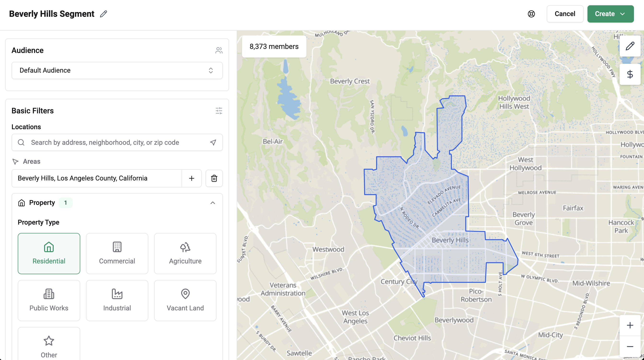Image resolution: width=644 pixels, height=360 pixels.
Task: Click the Century City map label
Action: pyautogui.click(x=399, y=282)
